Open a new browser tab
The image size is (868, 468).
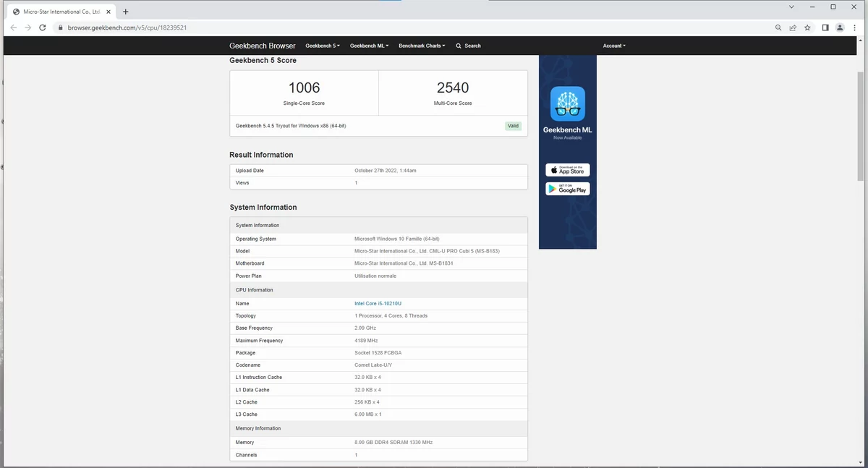coord(125,12)
